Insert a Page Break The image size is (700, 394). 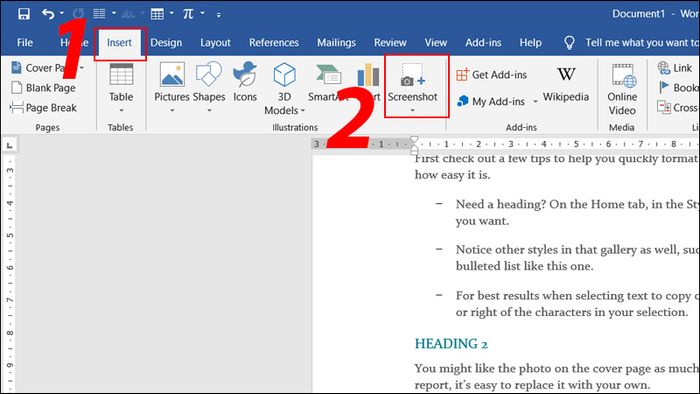click(x=43, y=108)
